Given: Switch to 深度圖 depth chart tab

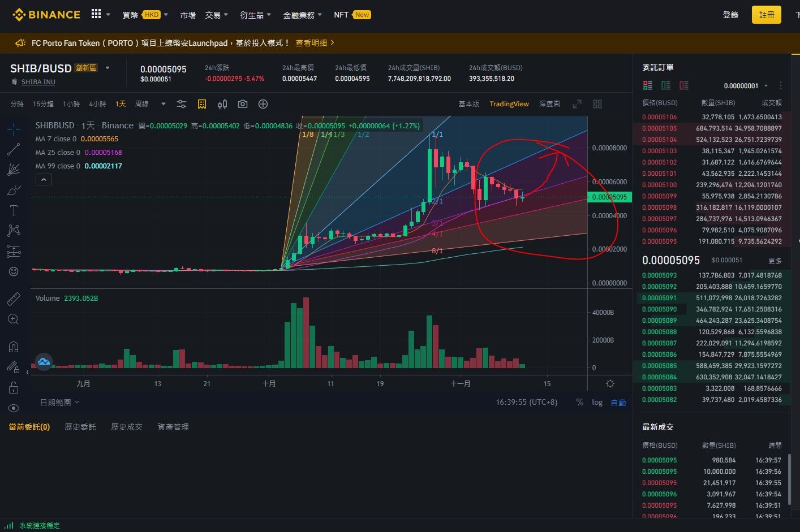Looking at the screenshot, I should coord(549,104).
